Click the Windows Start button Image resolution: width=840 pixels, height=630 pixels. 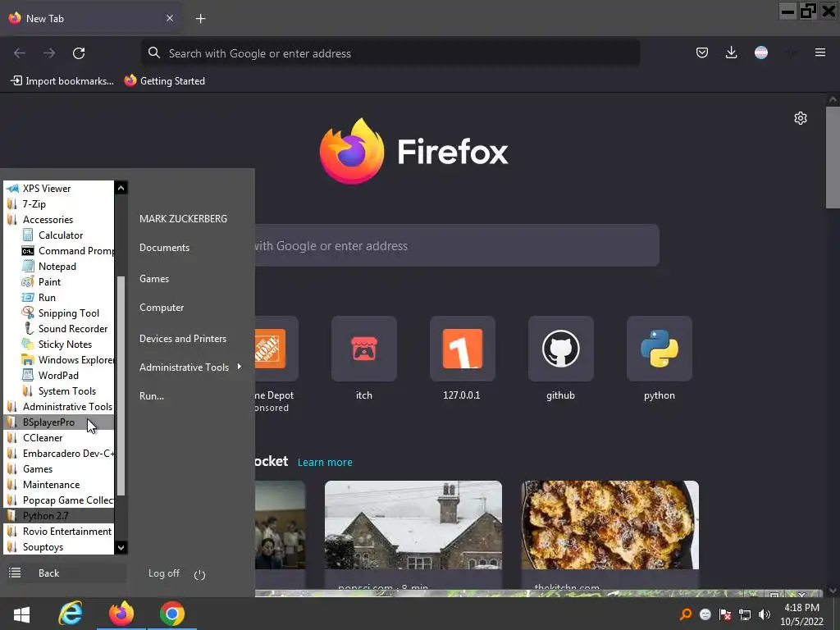[x=21, y=614]
